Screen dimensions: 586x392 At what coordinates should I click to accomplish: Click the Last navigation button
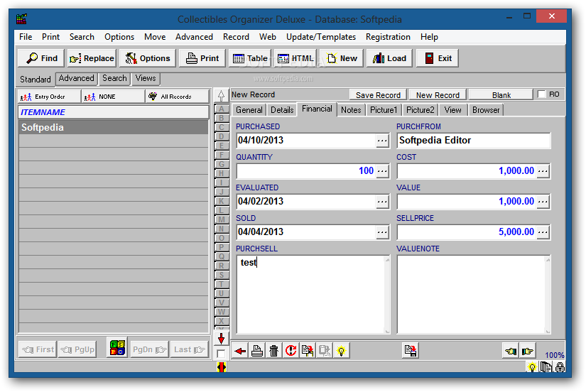[x=190, y=350]
